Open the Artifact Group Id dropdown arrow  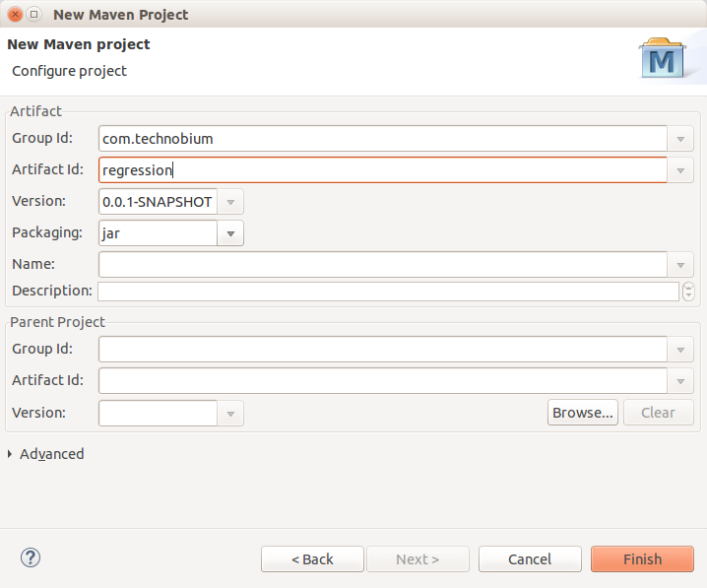[x=680, y=139]
